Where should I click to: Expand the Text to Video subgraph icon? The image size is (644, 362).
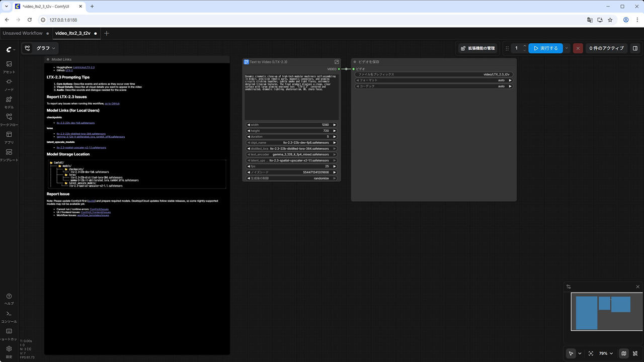pos(337,62)
